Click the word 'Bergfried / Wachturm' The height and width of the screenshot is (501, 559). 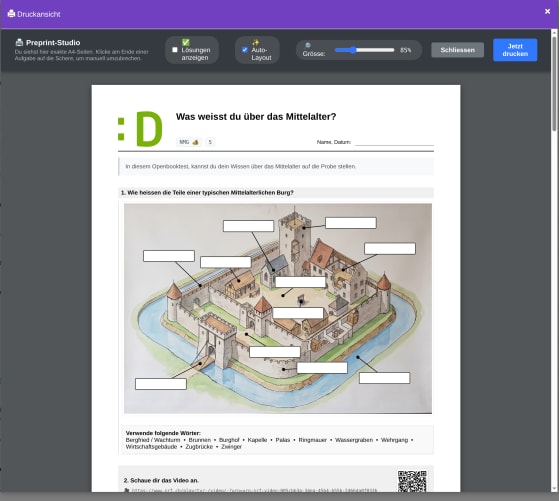coord(153,440)
